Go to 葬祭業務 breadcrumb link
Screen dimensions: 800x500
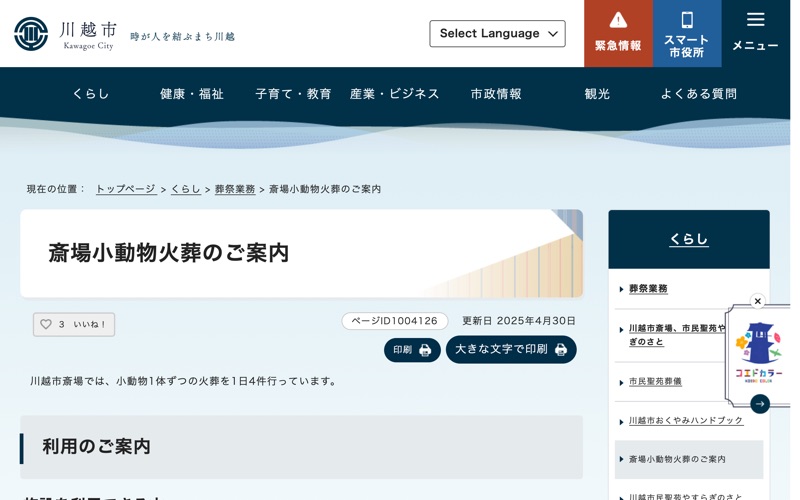click(x=235, y=189)
